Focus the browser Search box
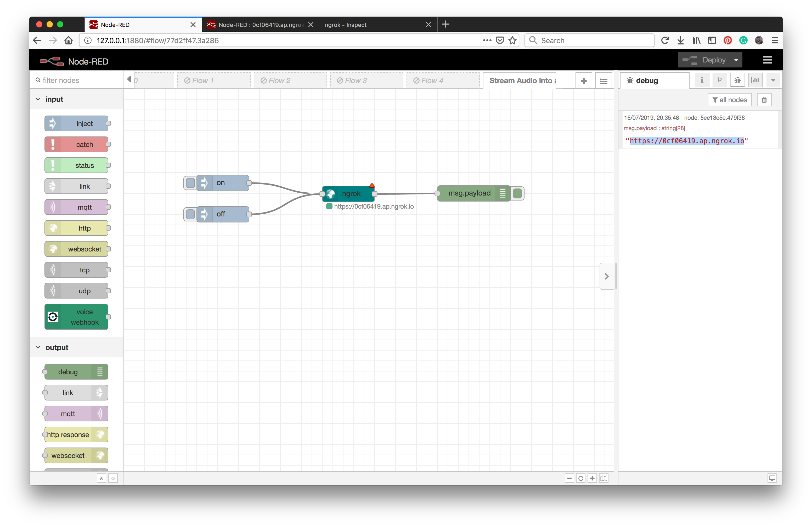Viewport: 812px width, 527px height. (x=589, y=41)
